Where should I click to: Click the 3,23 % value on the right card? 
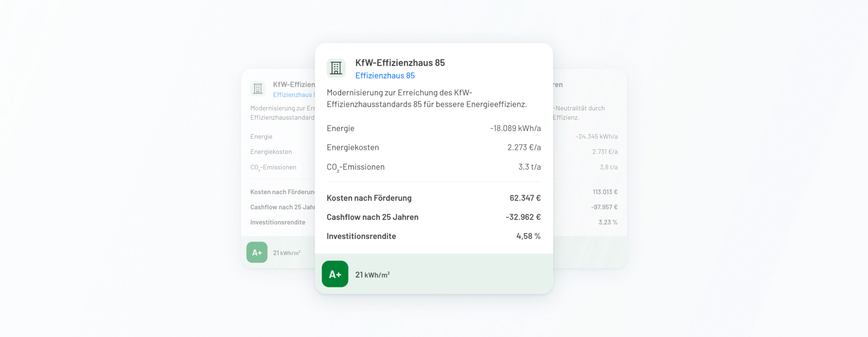(608, 222)
